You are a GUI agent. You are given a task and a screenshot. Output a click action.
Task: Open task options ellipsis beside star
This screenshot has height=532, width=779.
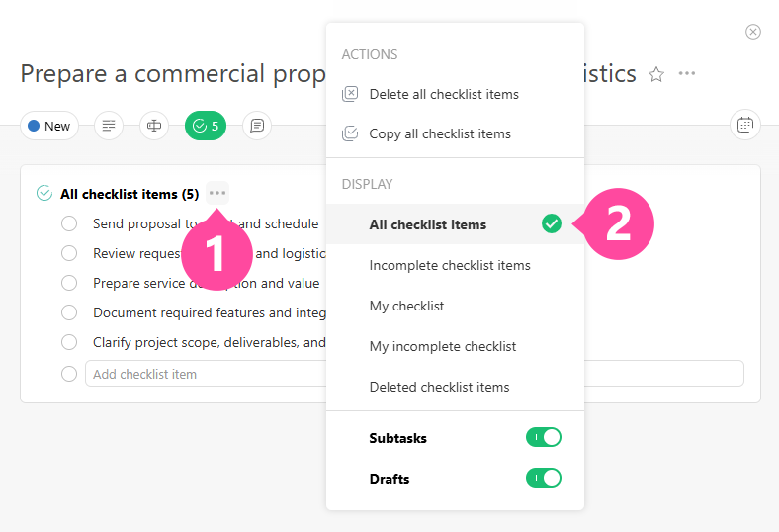coord(687,74)
